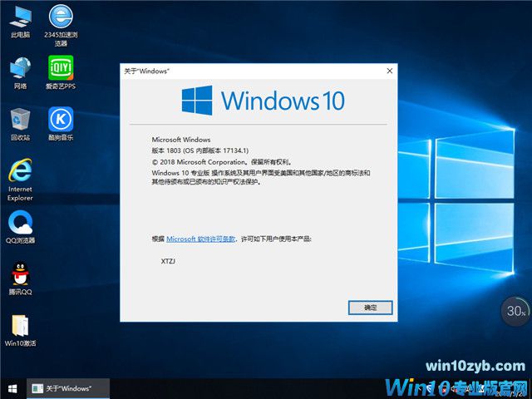Open the Internet Explorer desktop icon

pyautogui.click(x=20, y=180)
